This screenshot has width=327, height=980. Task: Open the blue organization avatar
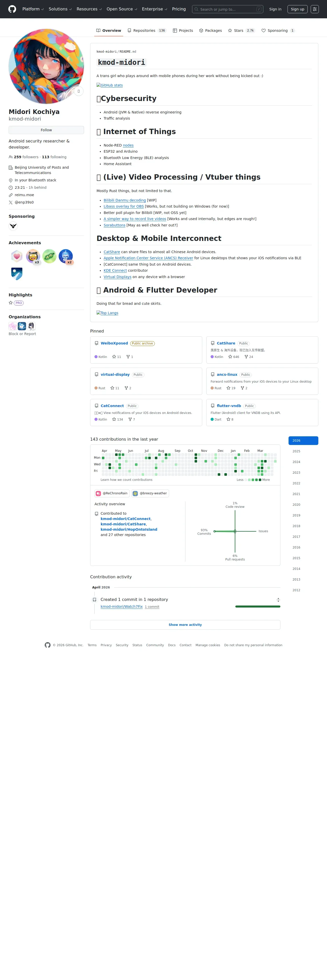pos(22,326)
